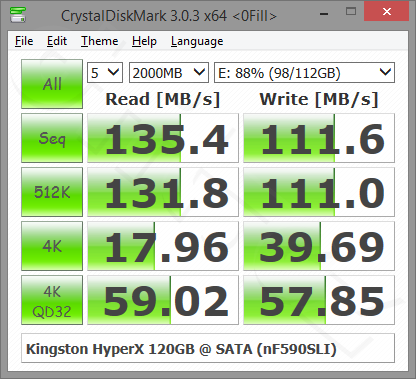Start the Seq benchmark test

[x=52, y=138]
